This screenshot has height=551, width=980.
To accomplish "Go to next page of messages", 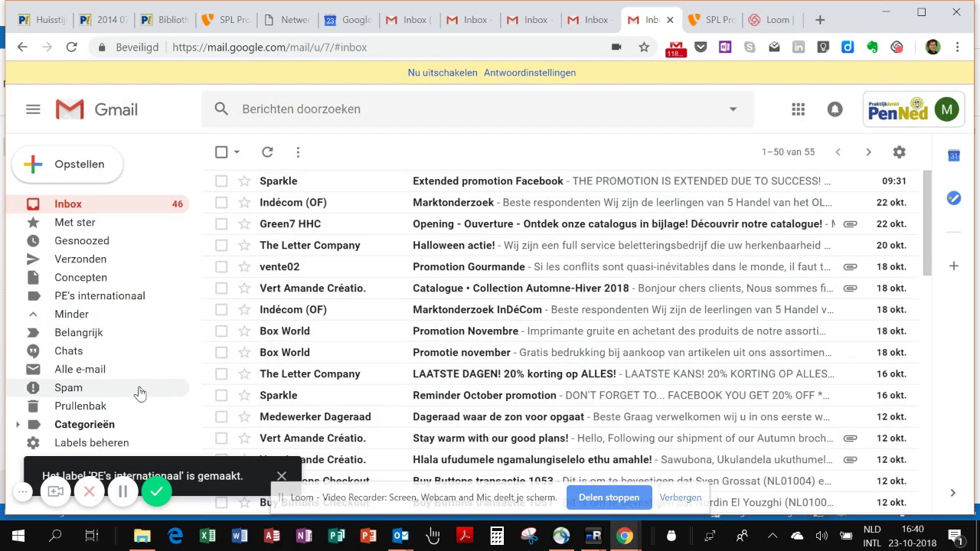I will tap(868, 152).
